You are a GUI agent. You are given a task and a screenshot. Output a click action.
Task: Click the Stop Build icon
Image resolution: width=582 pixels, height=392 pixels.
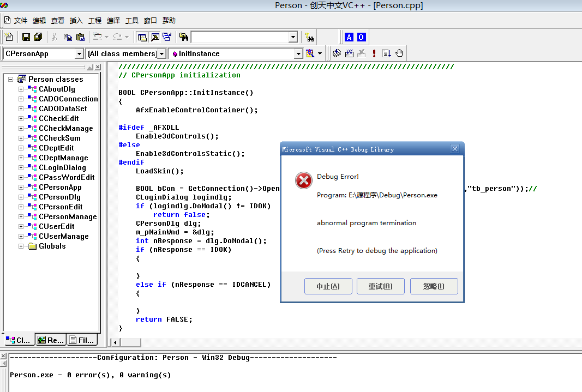(362, 53)
